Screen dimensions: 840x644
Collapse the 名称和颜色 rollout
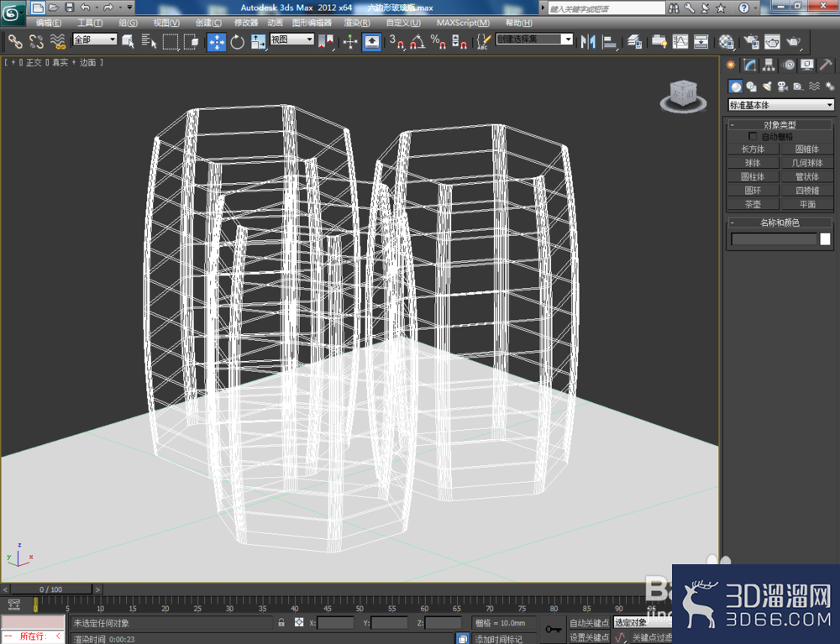[x=780, y=223]
